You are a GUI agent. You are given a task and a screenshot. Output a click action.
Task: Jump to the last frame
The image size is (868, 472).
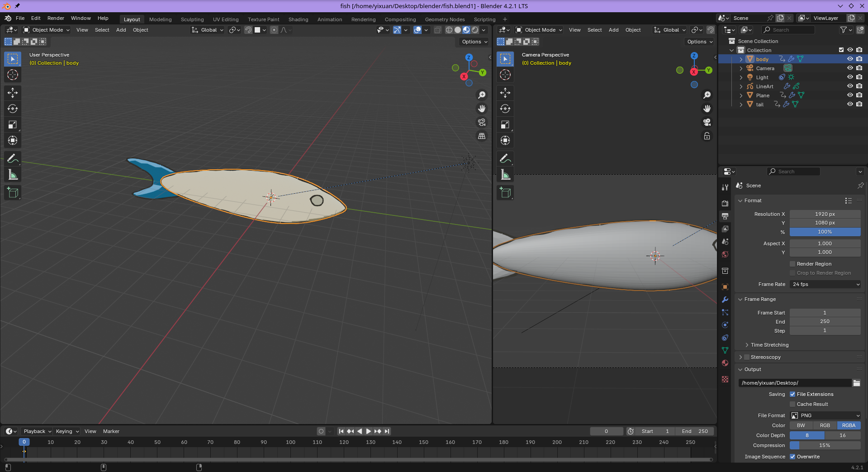387,431
